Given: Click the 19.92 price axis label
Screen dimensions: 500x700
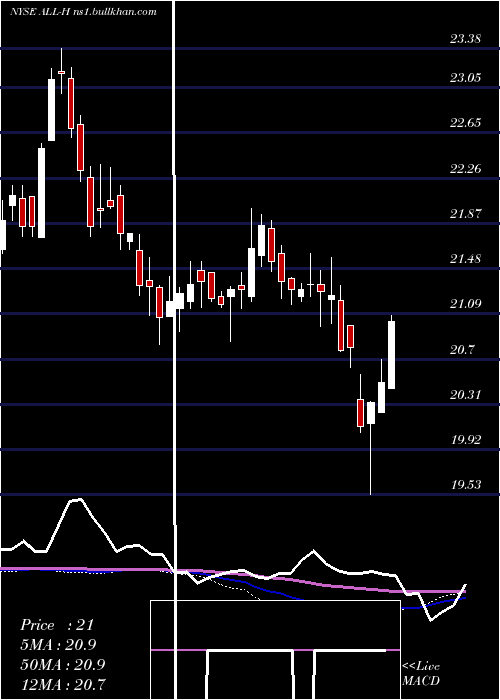Looking at the screenshot, I should pyautogui.click(x=466, y=440).
